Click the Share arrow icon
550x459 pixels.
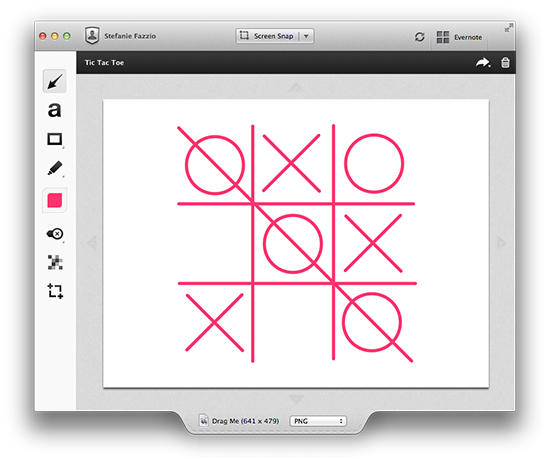(x=483, y=63)
